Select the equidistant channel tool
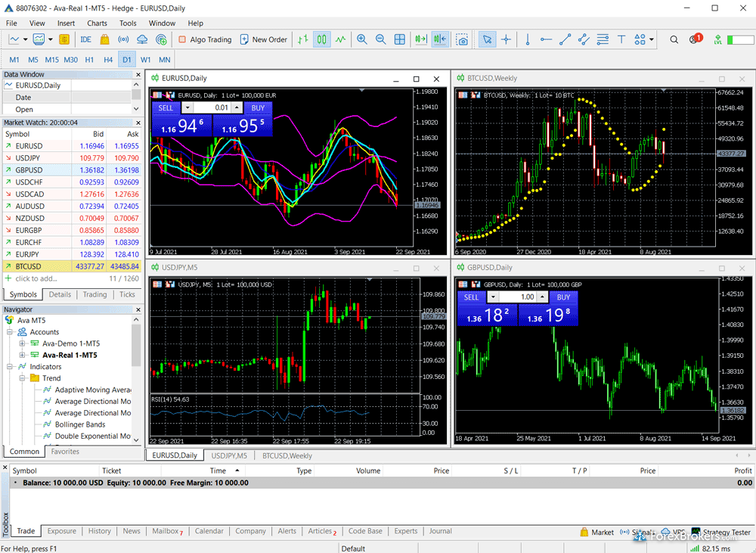Viewport: 756px width, 553px height. coord(584,39)
